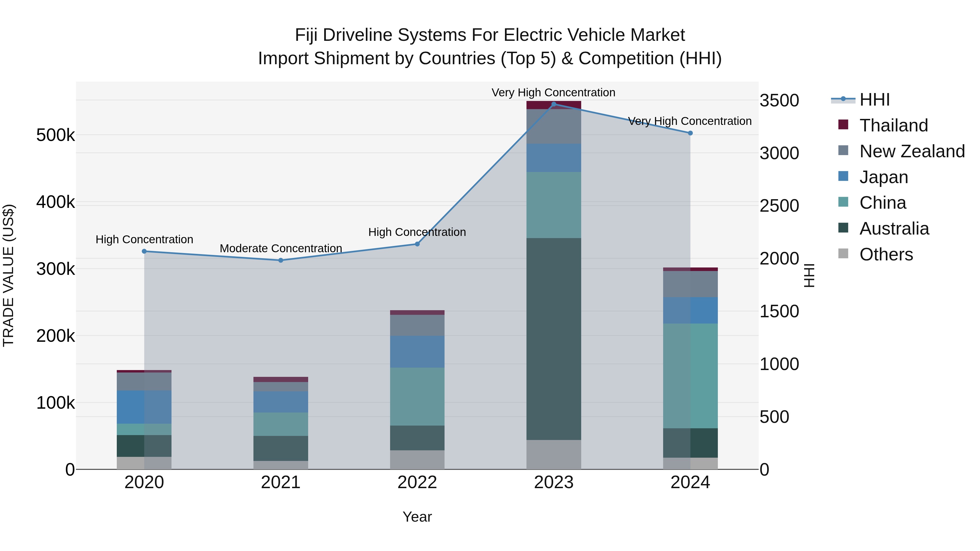This screenshot has width=980, height=551.
Task: Click the New Zealand slate legend swatch
Action: tap(843, 150)
